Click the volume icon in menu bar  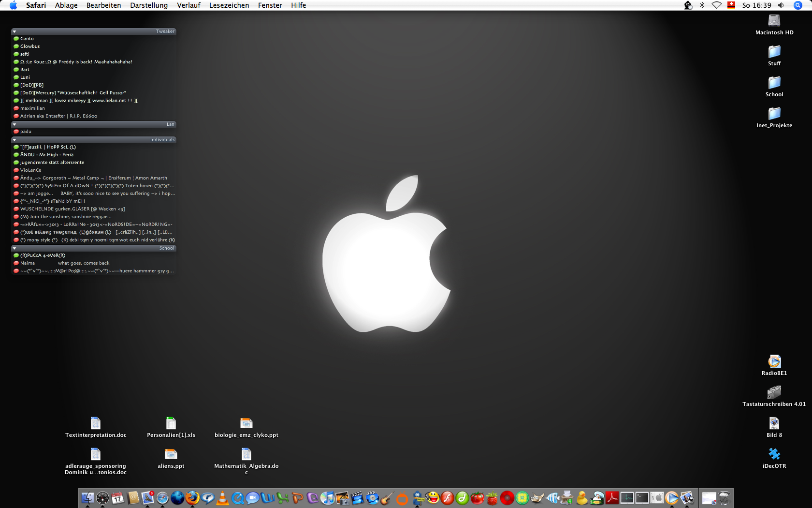click(x=781, y=5)
